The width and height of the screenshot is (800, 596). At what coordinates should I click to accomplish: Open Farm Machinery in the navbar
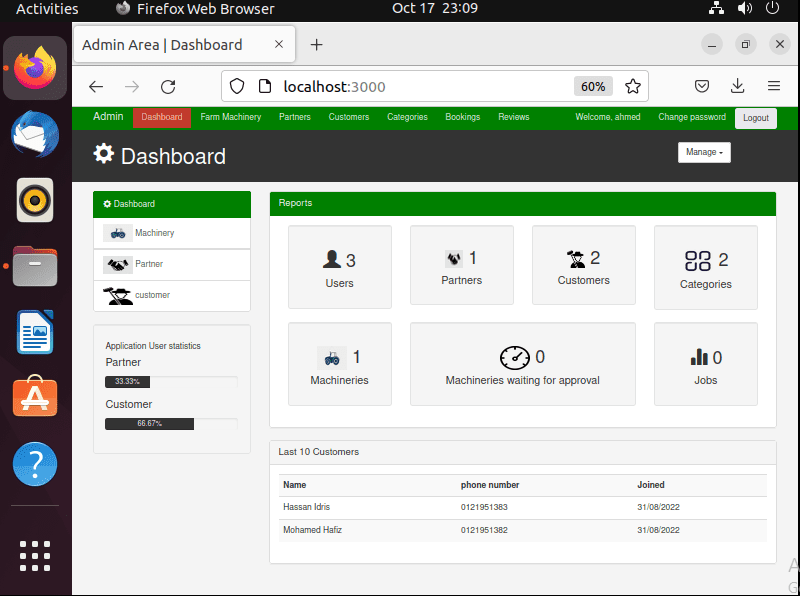pyautogui.click(x=231, y=117)
